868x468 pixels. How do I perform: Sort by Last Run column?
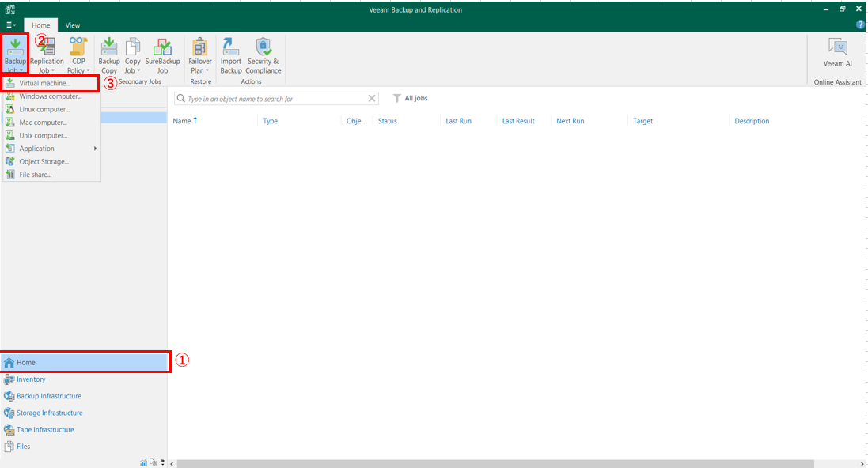pos(458,121)
